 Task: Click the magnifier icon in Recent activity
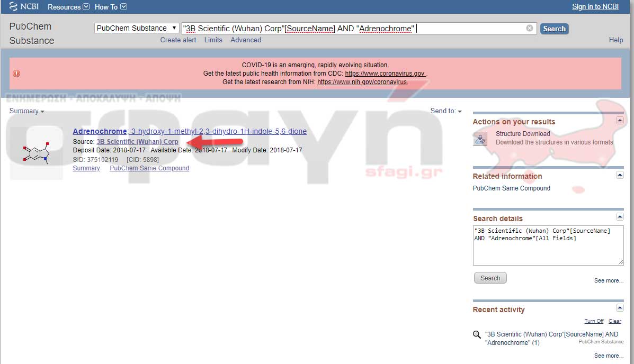(477, 334)
